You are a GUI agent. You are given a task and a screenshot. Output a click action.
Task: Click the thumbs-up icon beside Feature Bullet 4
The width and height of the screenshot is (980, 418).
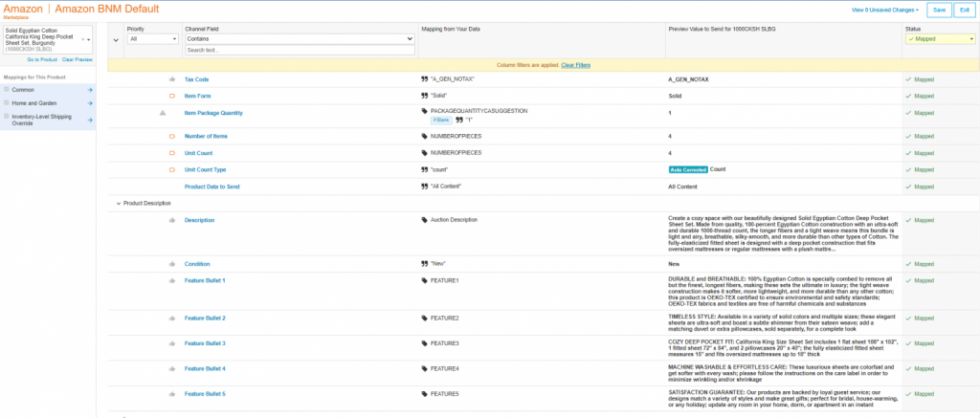pos(172,368)
